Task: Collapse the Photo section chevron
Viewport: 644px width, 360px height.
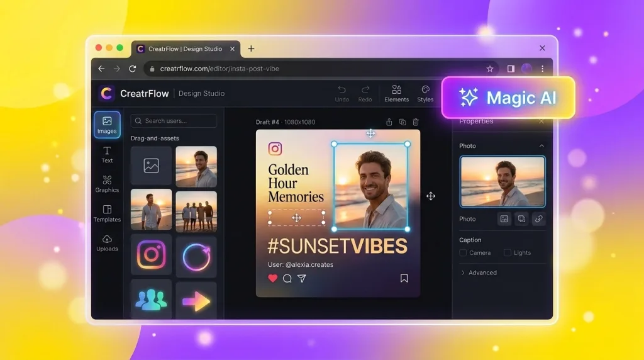Action: coord(541,146)
